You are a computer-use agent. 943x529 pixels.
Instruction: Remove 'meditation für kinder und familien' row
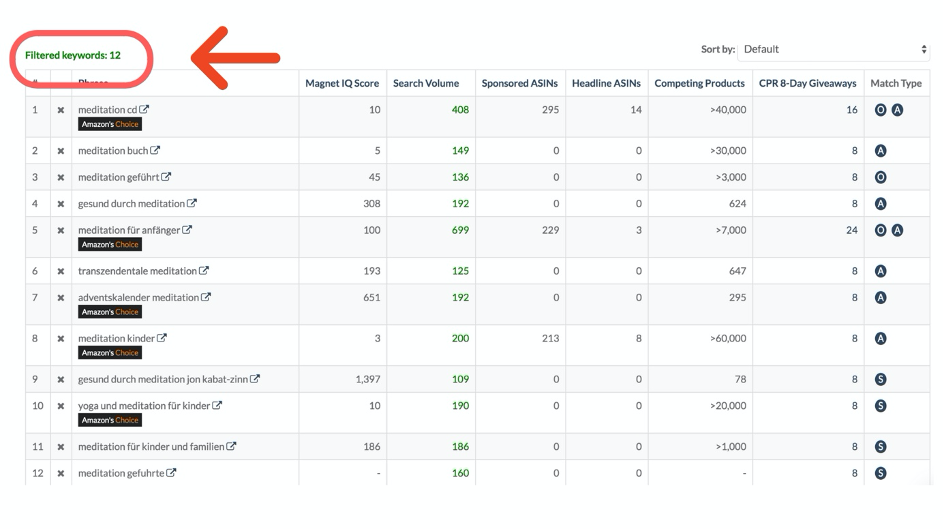coord(61,447)
